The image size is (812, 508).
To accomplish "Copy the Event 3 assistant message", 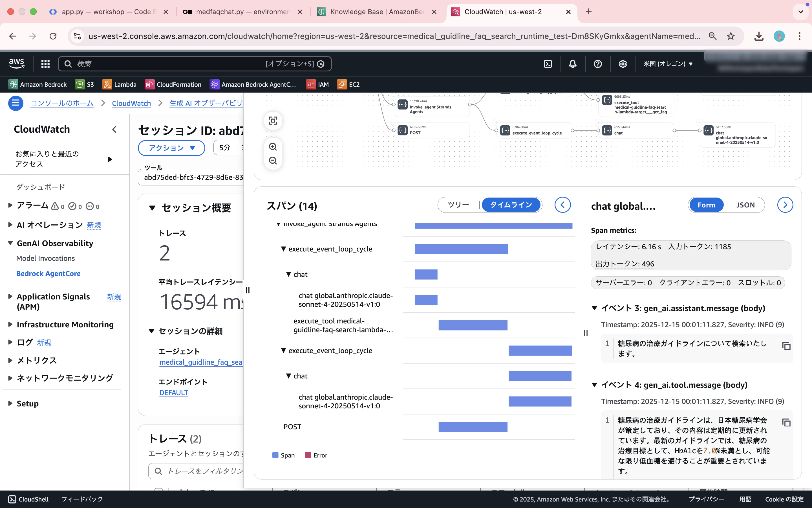I will pos(787,345).
